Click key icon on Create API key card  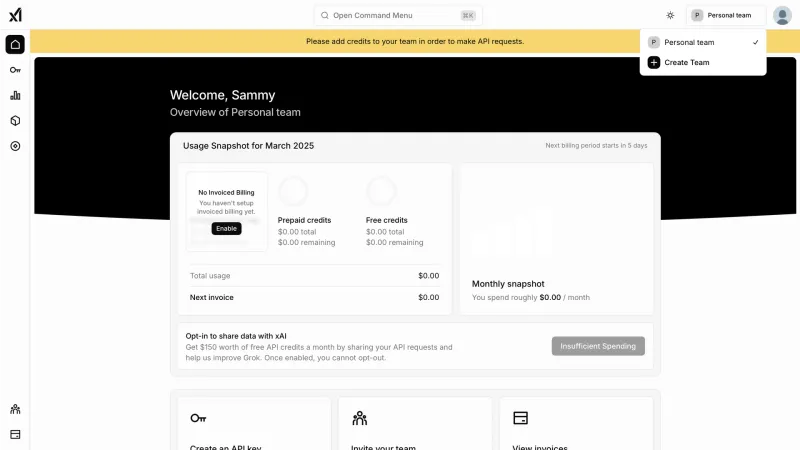point(198,418)
